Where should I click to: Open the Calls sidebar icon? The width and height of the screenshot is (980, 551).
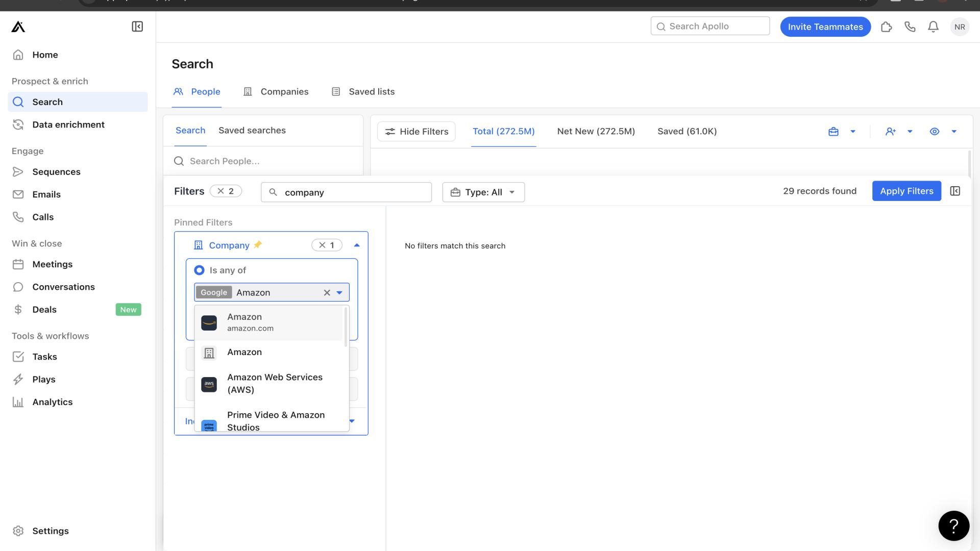(x=18, y=217)
